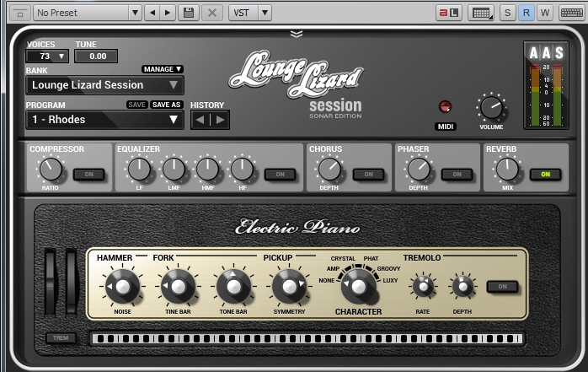The image size is (588, 372).
Task: Toggle automation Write with W button
Action: click(545, 13)
